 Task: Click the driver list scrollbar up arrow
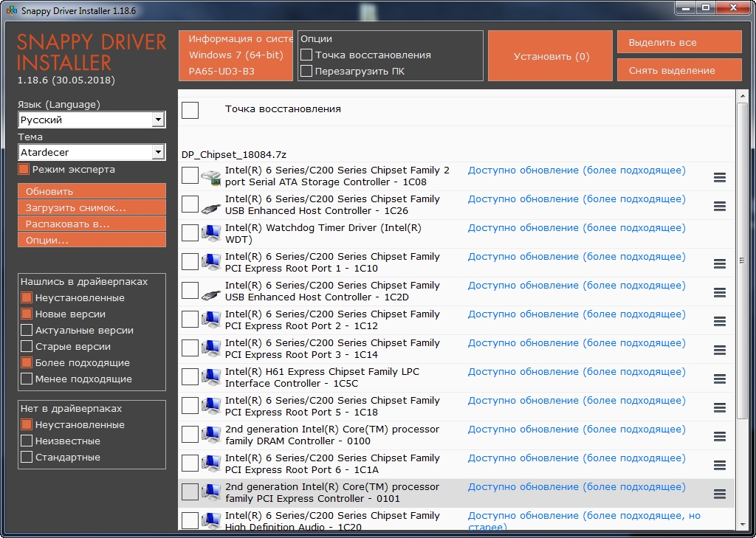click(743, 95)
